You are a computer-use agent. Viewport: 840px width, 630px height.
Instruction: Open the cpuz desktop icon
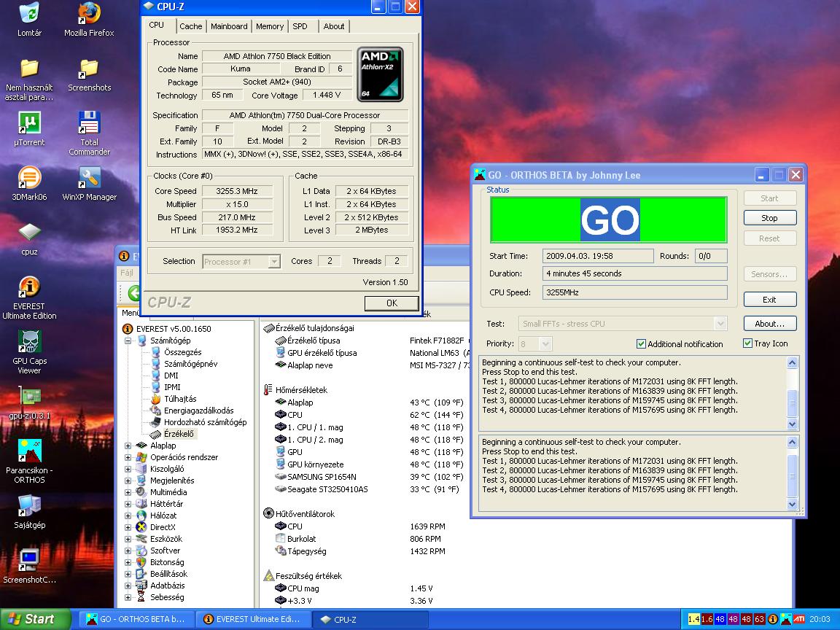click(x=29, y=239)
